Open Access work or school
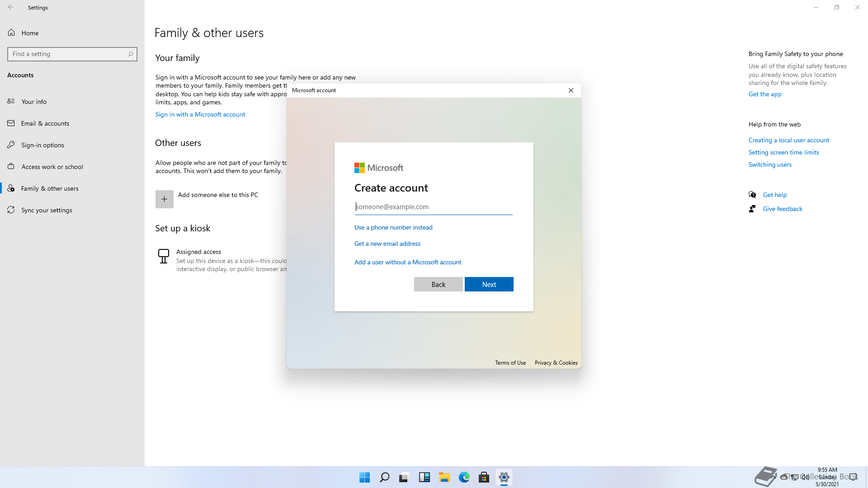868x488 pixels. pos(72,166)
